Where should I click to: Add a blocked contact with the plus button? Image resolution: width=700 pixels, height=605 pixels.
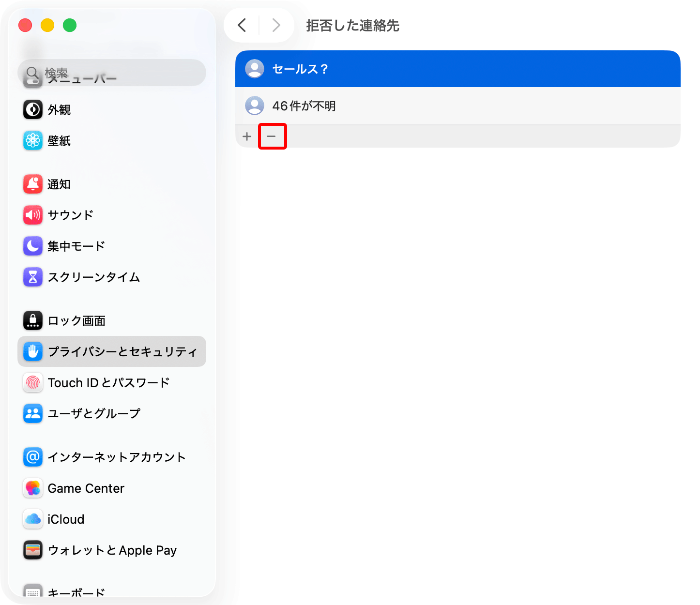[x=247, y=136]
